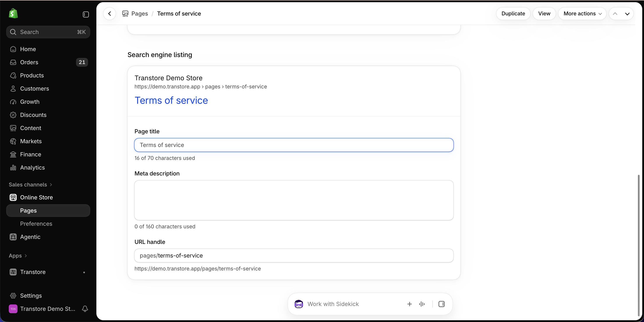Click the Meta description text area
Screen dimensions: 644x322
click(294, 200)
